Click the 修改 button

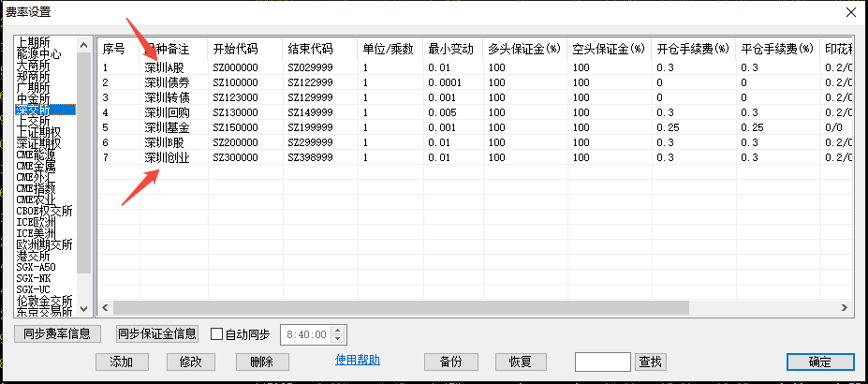point(190,362)
